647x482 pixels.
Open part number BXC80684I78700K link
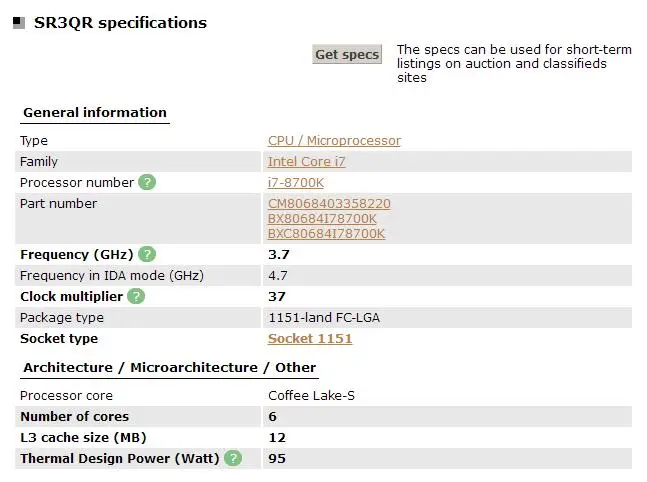tap(326, 233)
